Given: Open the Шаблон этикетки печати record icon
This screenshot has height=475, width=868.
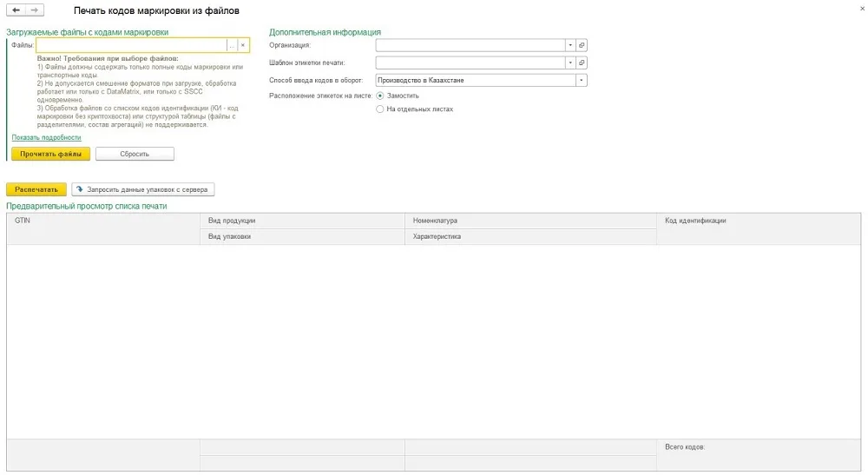Looking at the screenshot, I should 582,63.
